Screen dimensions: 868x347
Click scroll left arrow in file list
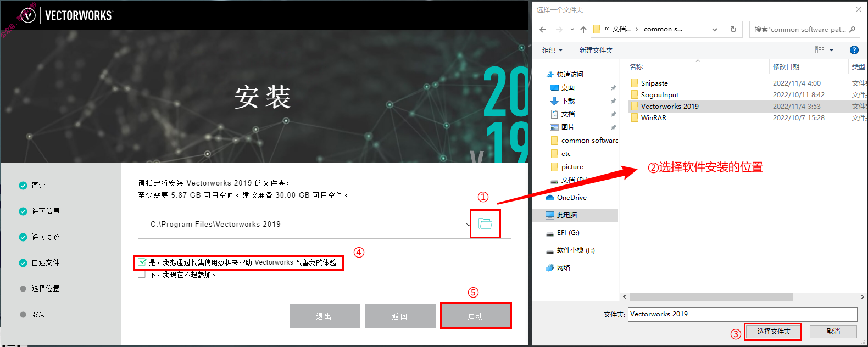pyautogui.click(x=625, y=297)
